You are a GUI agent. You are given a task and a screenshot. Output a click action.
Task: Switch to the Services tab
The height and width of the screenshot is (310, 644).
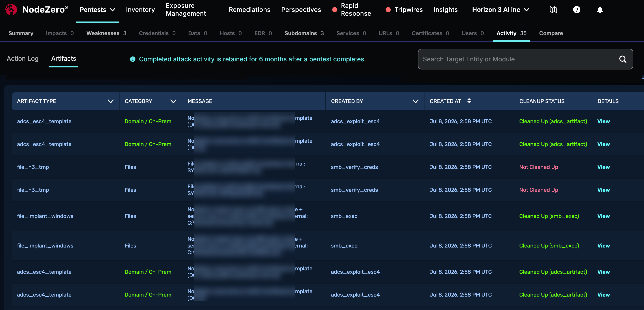pyautogui.click(x=351, y=33)
